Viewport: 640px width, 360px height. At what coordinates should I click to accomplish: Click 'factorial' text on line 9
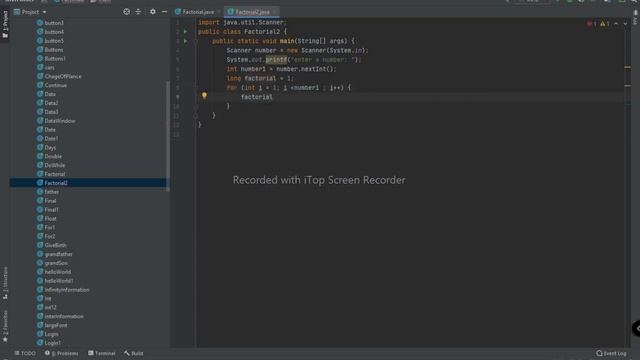(257, 97)
